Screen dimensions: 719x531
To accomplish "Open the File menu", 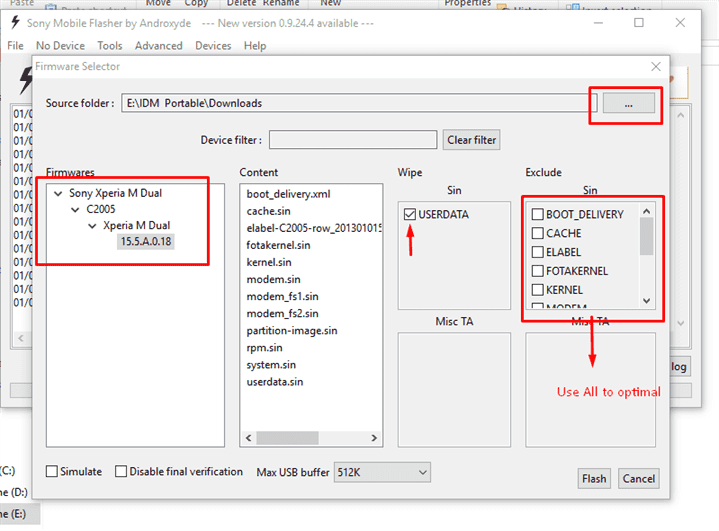I will click(x=16, y=46).
